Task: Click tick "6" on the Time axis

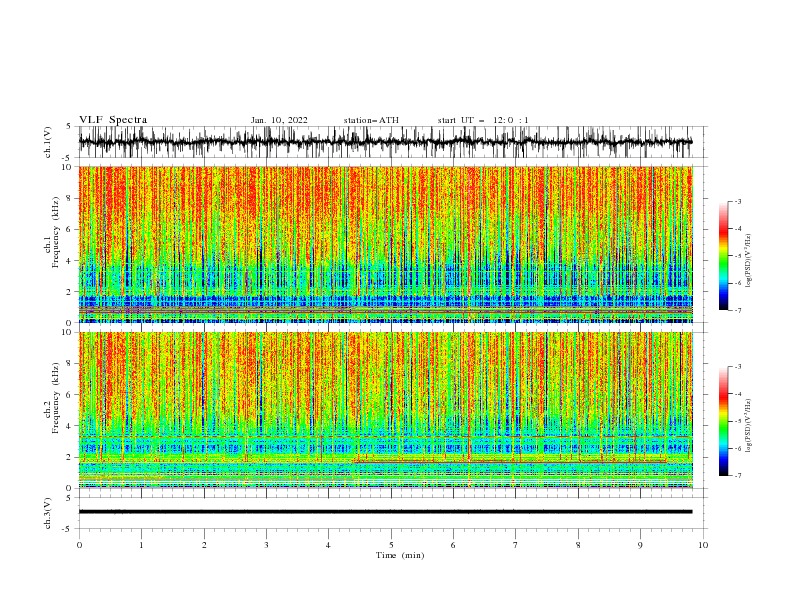Action: click(x=453, y=545)
